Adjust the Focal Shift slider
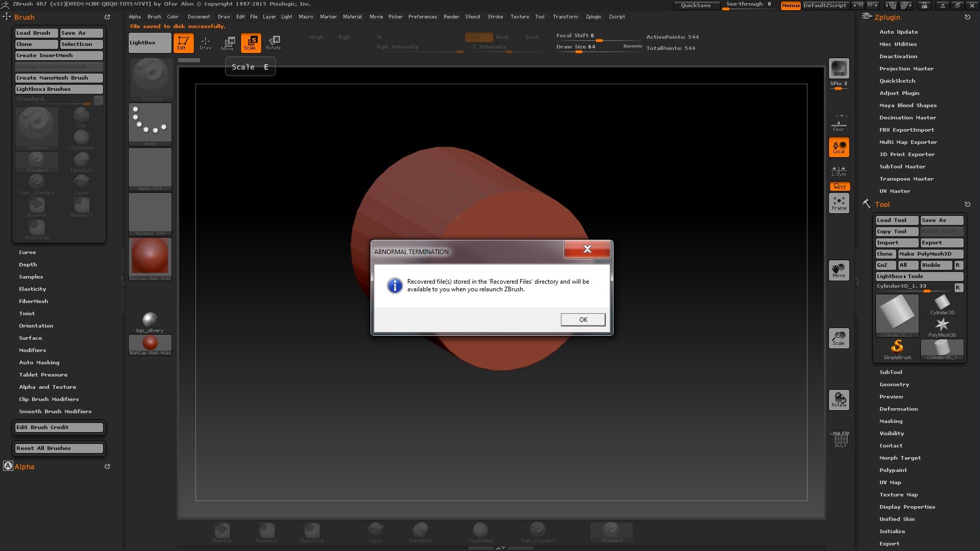 pos(598,36)
